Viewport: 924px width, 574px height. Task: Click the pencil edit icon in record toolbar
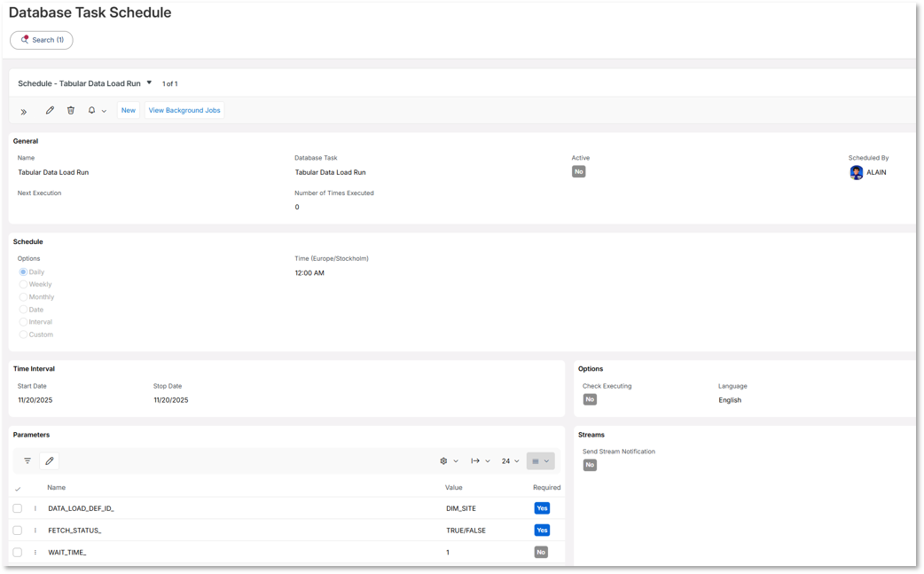point(50,110)
